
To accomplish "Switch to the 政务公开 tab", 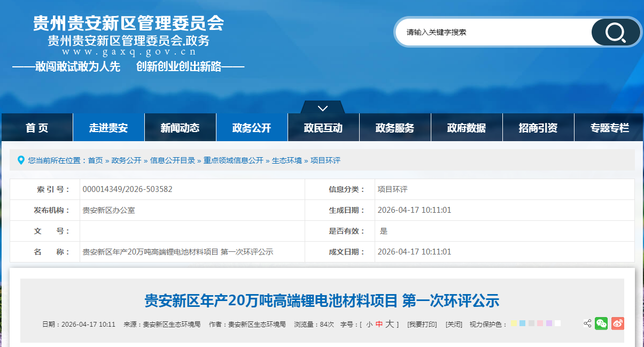I will (x=252, y=127).
